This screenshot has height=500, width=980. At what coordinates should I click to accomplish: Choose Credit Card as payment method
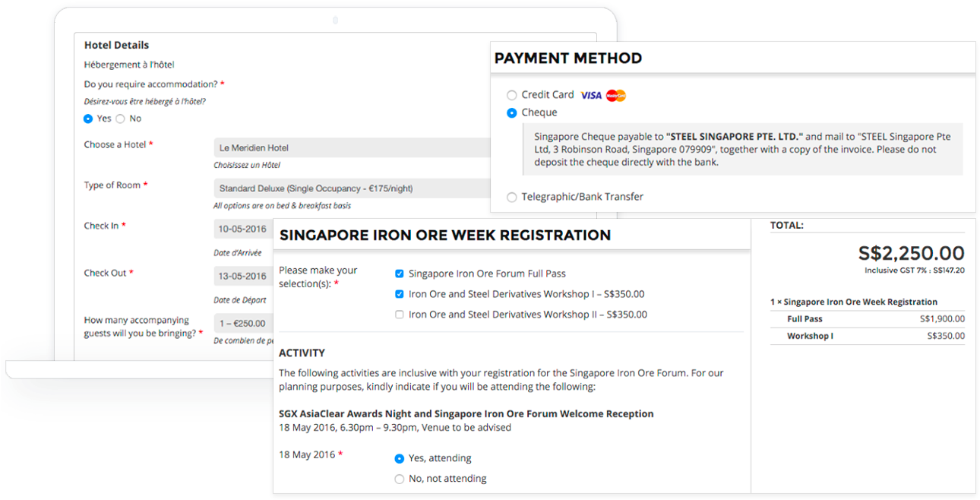point(512,94)
